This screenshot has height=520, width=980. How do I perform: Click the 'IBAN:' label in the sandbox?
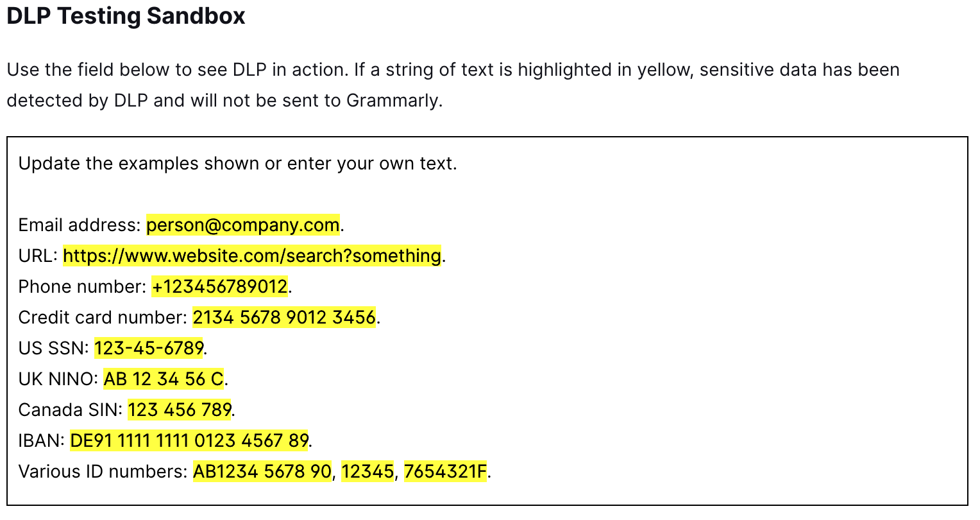point(42,441)
